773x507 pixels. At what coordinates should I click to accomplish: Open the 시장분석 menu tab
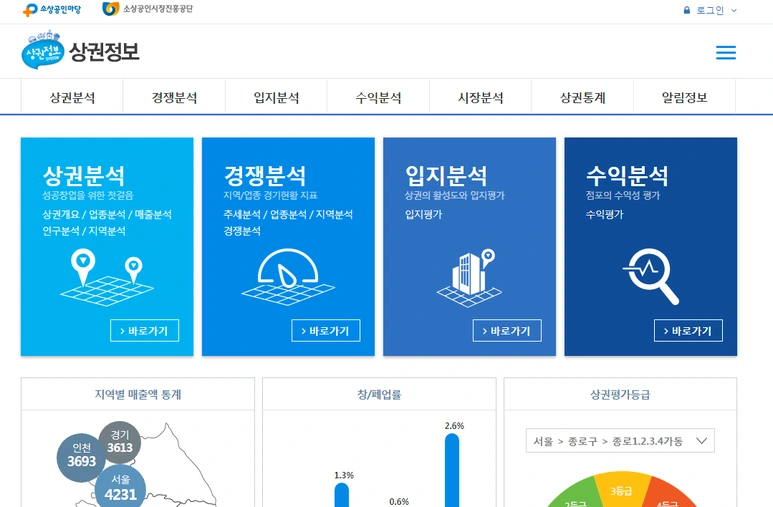480,97
